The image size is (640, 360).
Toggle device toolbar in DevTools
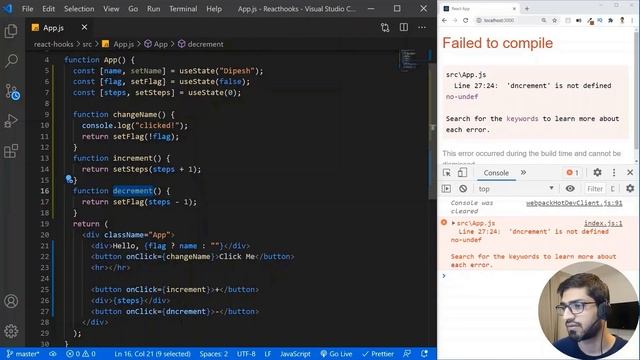[462, 173]
